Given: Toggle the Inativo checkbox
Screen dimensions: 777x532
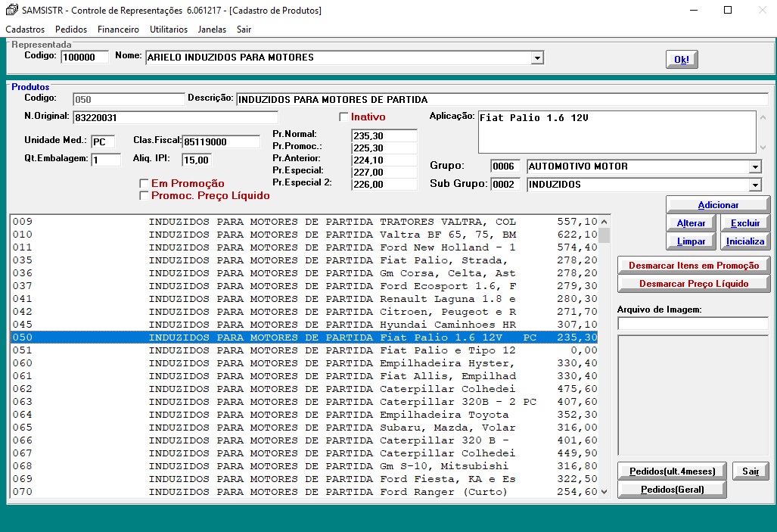Looking at the screenshot, I should pos(343,117).
